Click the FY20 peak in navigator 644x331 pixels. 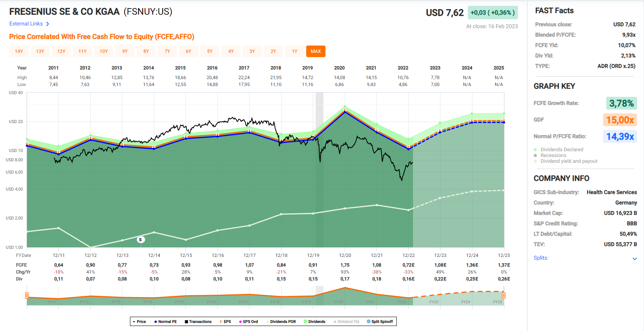(x=345, y=288)
